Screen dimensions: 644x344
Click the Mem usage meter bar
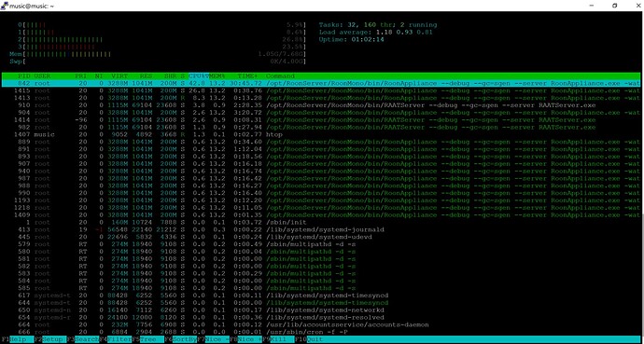pos(158,54)
